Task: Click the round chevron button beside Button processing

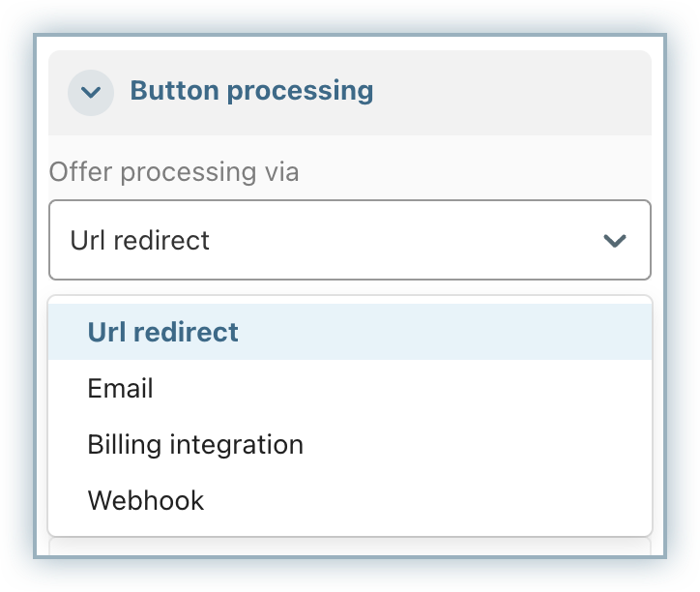Action: coord(91,93)
